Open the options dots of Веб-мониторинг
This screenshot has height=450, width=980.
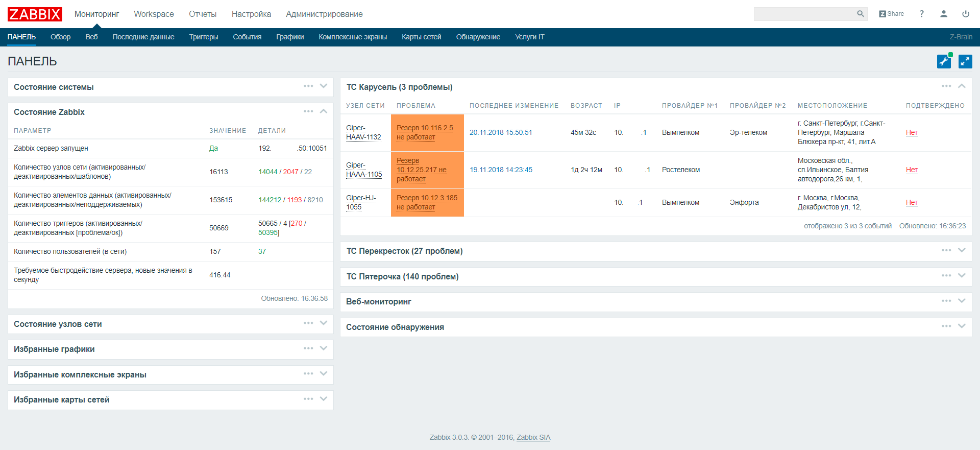pos(946,300)
